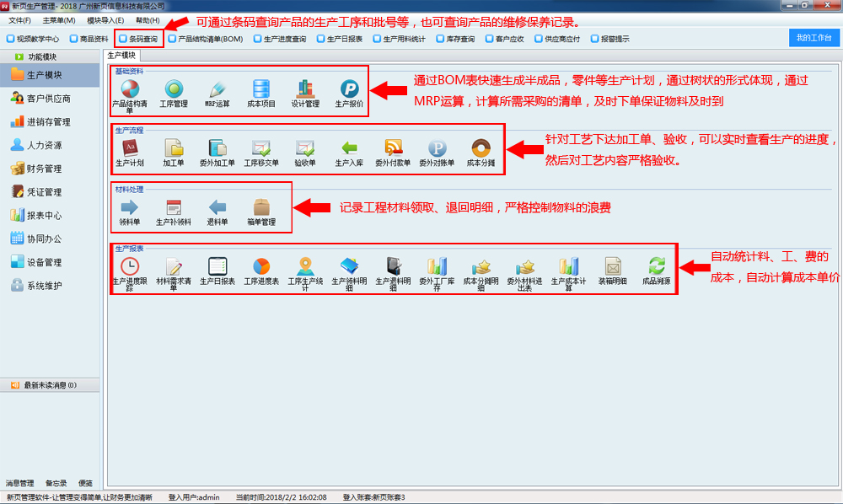
Task: Click the MRP运算 icon
Action: click(x=217, y=89)
